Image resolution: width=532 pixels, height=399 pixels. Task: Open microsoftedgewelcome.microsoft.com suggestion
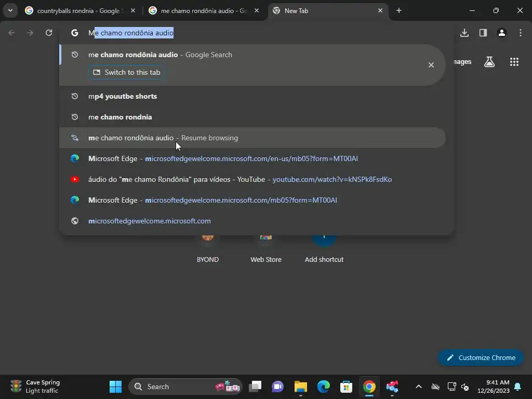click(252, 221)
